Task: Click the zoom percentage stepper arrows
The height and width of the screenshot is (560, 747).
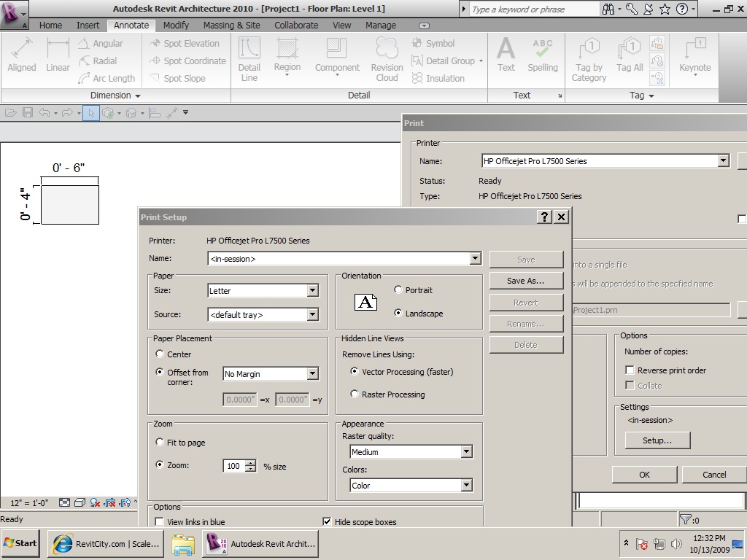Action: [x=251, y=466]
